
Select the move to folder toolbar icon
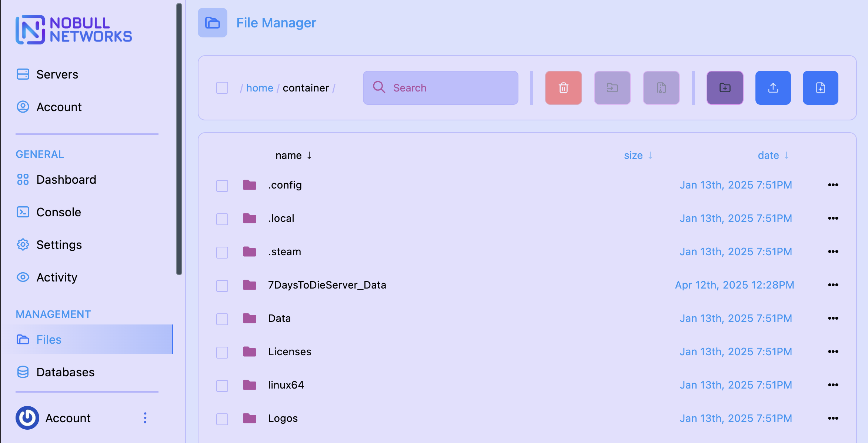click(612, 88)
